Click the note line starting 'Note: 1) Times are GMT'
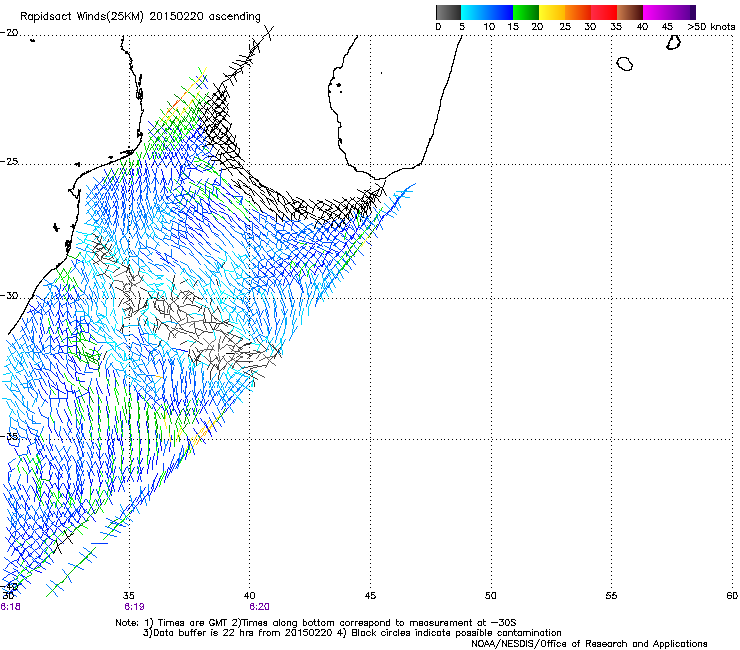 click(316, 623)
